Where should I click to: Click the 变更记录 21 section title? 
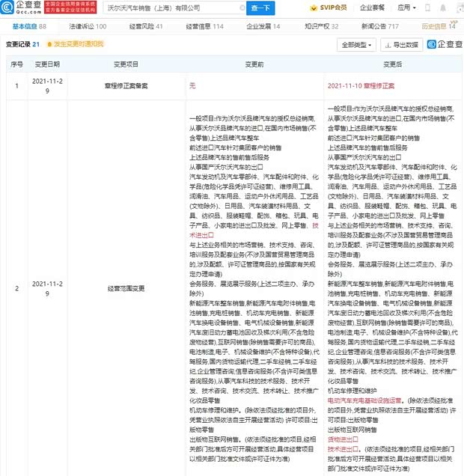[x=22, y=44]
